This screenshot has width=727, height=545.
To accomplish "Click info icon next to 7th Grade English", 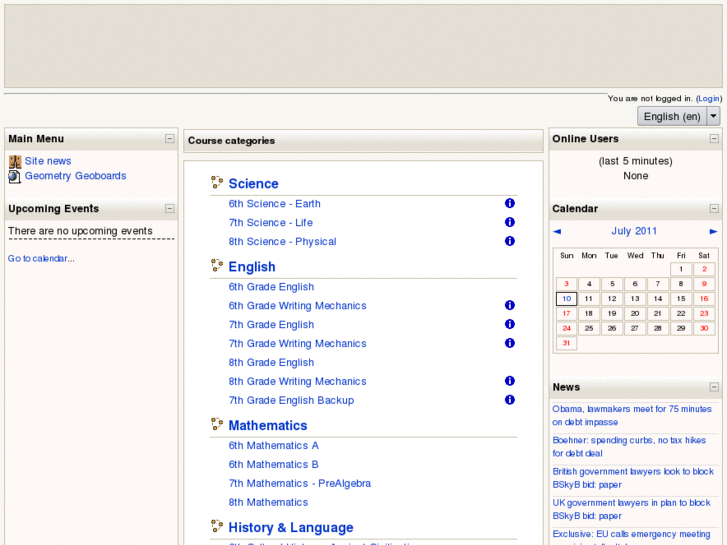I will 510,325.
